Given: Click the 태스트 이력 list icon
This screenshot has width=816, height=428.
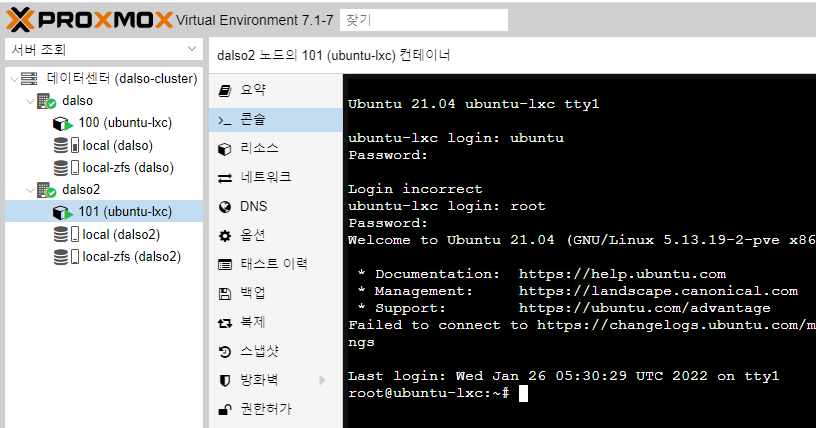Looking at the screenshot, I should tap(225, 265).
